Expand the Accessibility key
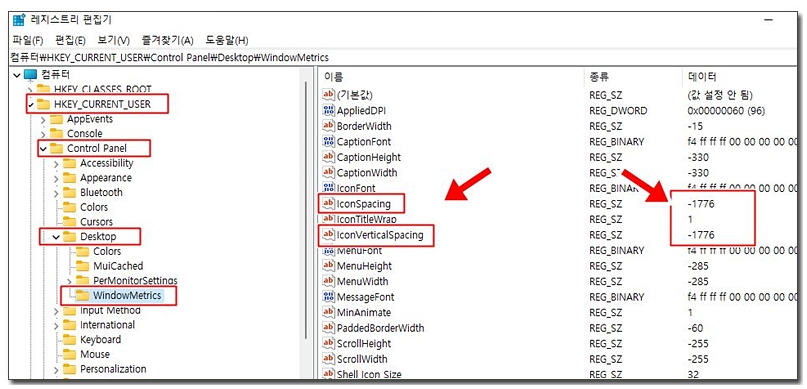 click(57, 164)
